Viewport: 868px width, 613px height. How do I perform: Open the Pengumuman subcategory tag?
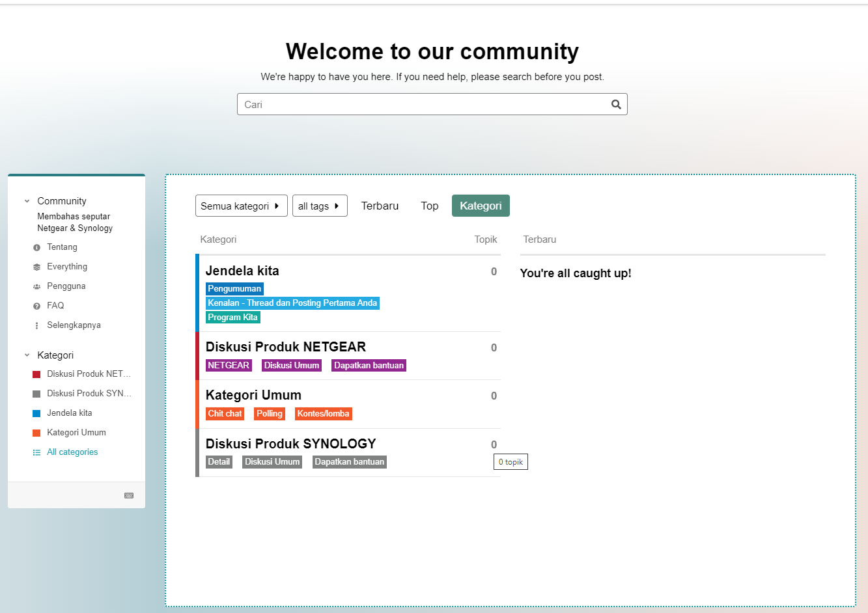[234, 289]
